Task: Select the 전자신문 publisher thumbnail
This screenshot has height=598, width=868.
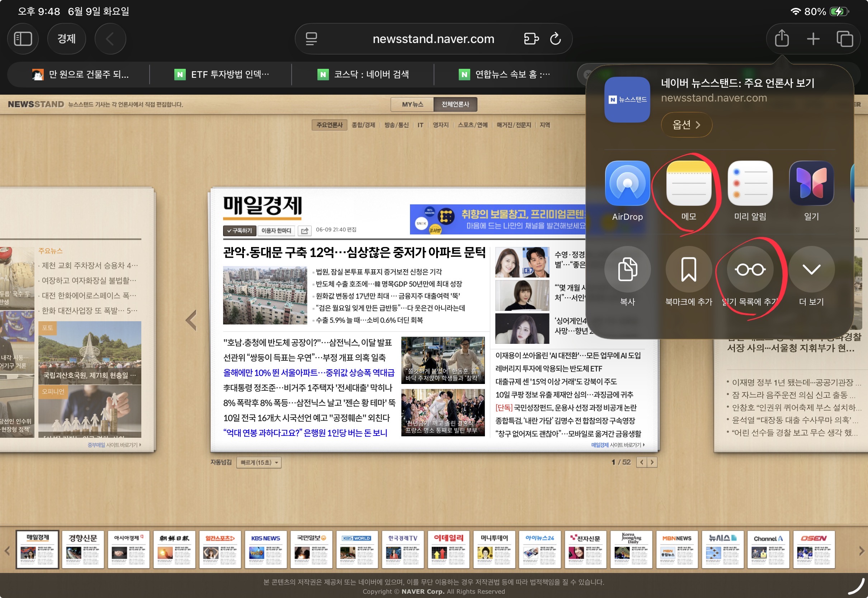Action: pyautogui.click(x=586, y=549)
